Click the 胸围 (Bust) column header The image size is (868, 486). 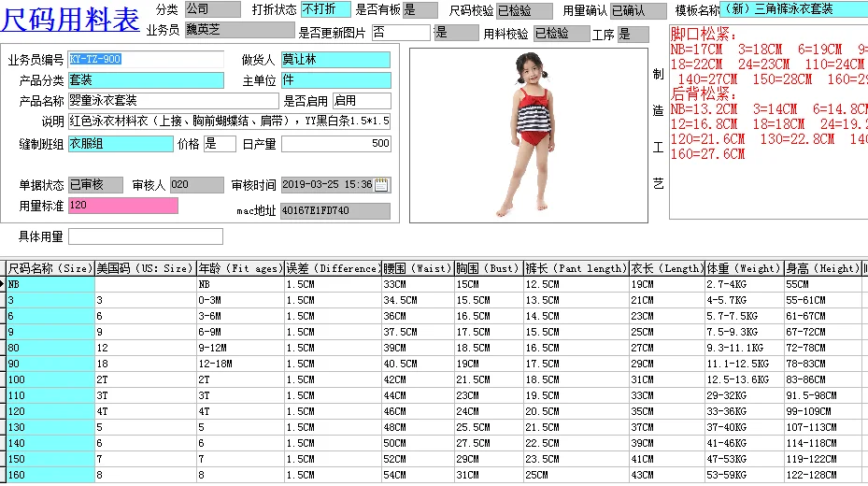click(x=489, y=269)
